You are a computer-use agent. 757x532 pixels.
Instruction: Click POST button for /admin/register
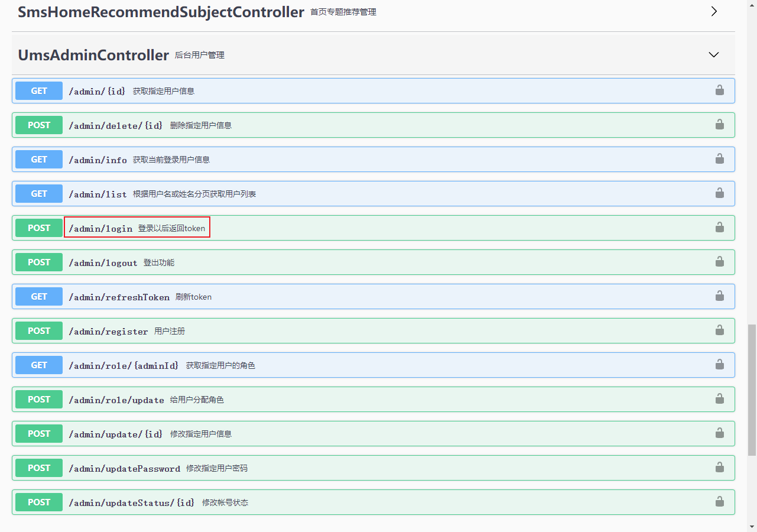(x=39, y=331)
